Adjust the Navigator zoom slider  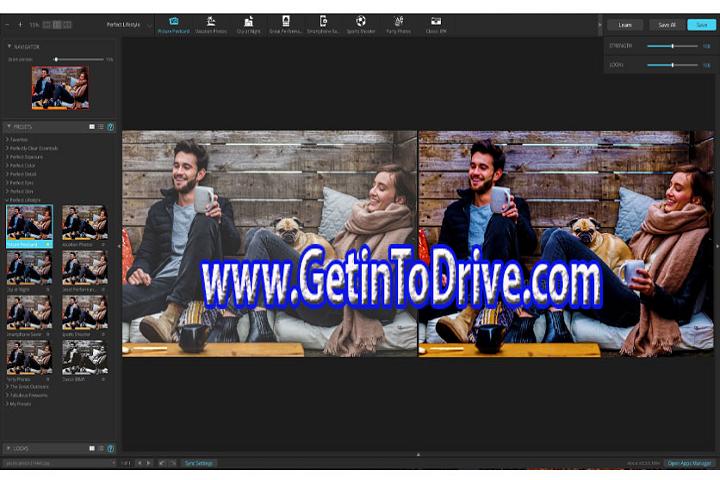pyautogui.click(x=78, y=59)
